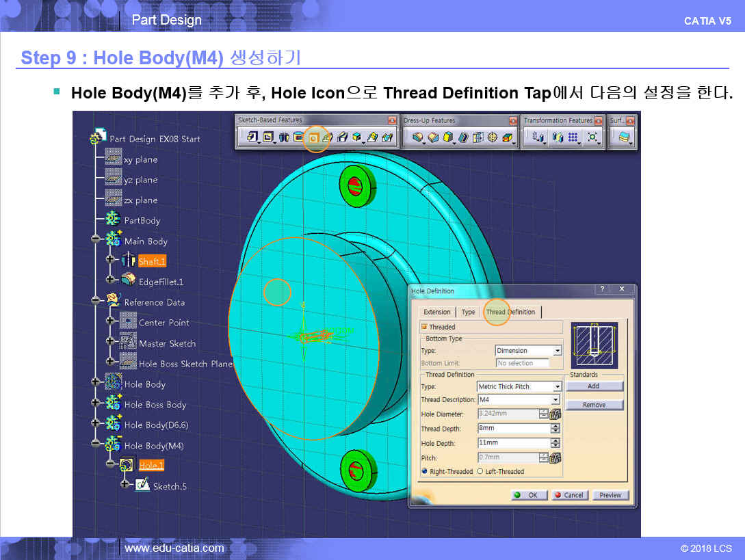Click the Pad tool icon
This screenshot has height=560, width=745.
252,137
